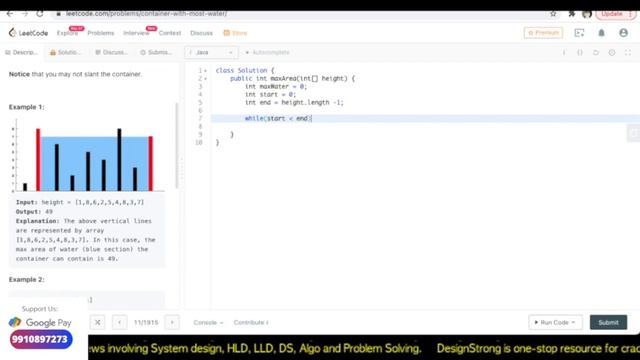Viewport: 640px width, 360px height.
Task: Open the user account avatar icon
Action: (x=623, y=33)
